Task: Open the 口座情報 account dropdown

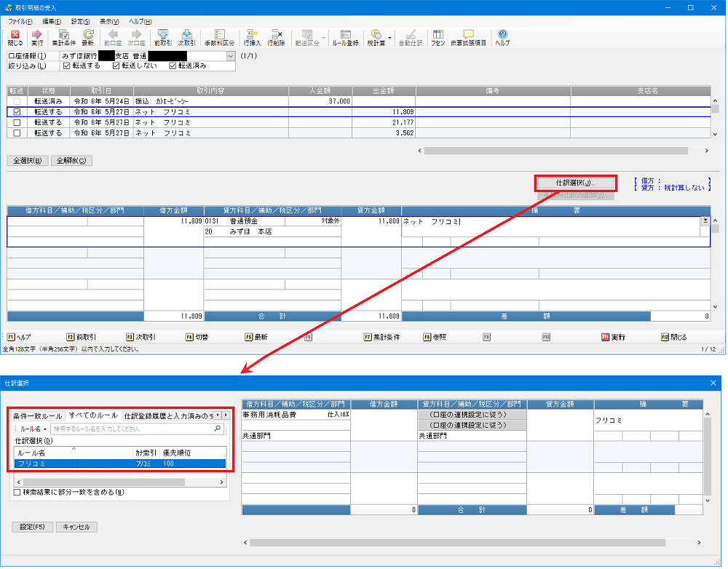Action: point(231,56)
